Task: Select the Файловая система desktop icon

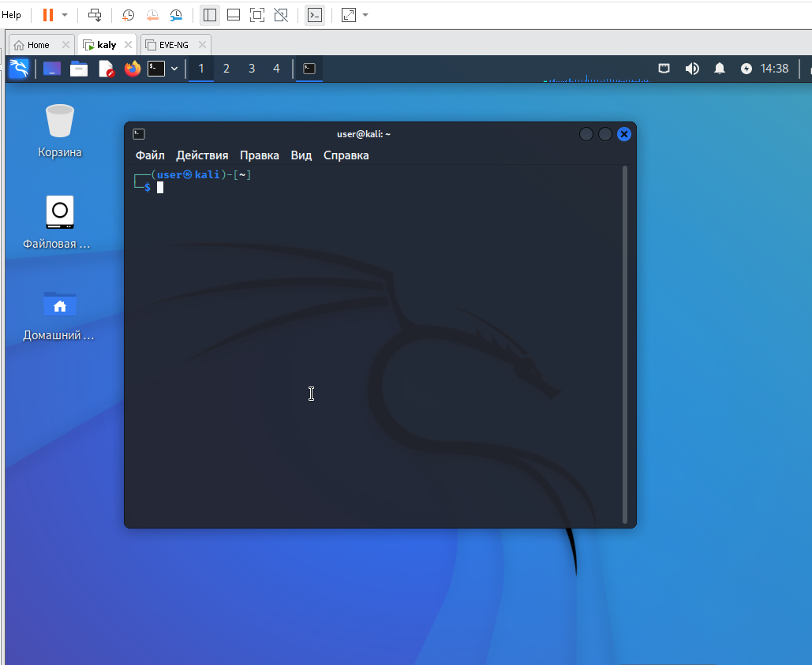Action: coord(57,222)
